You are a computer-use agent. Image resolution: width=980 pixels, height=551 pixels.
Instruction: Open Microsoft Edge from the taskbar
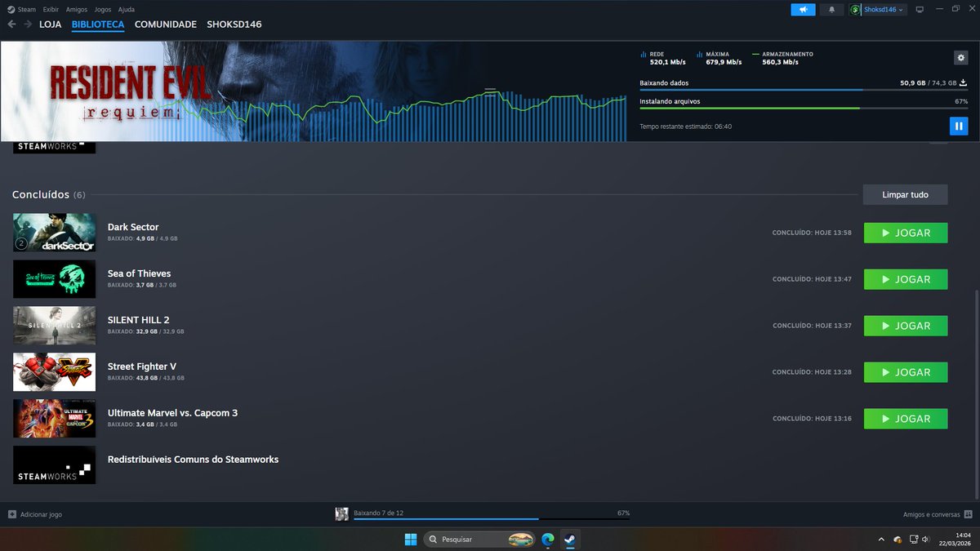pyautogui.click(x=547, y=540)
